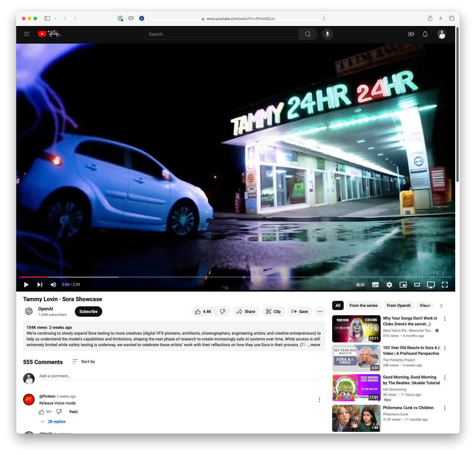The image size is (476, 455).
Task: Open the Sort by comments dropdown
Action: [84, 361]
